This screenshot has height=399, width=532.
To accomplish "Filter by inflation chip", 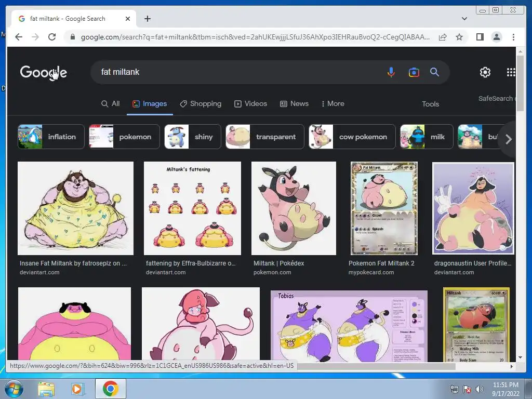I will pos(51,137).
